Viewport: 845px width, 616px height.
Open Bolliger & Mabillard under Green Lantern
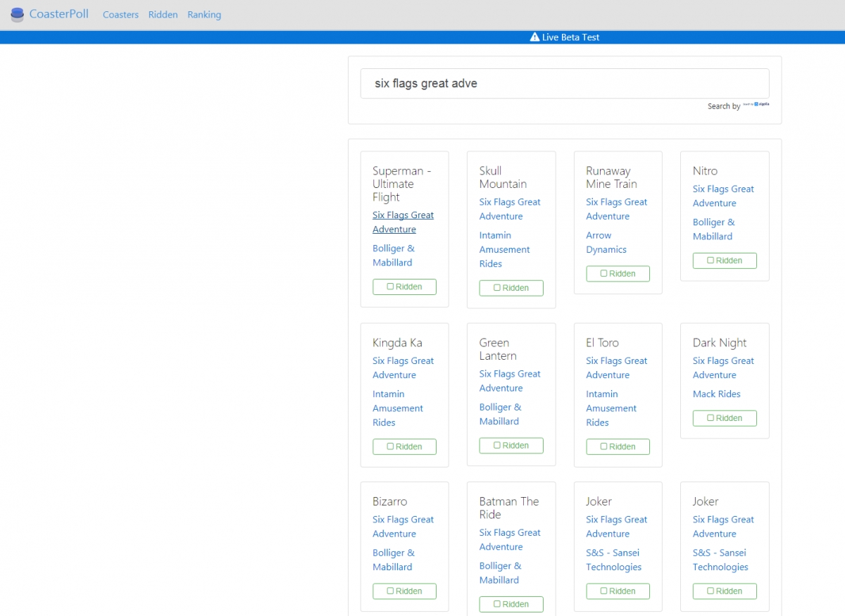[x=501, y=414]
